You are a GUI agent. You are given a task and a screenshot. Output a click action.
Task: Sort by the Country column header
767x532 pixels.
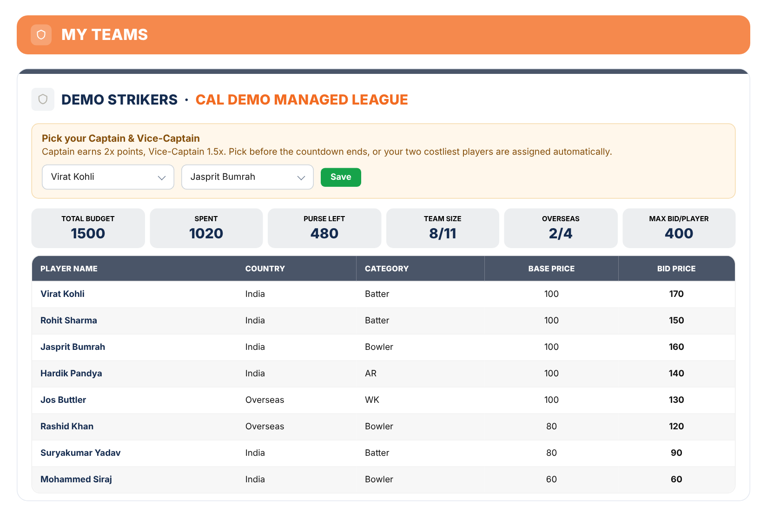tap(265, 269)
